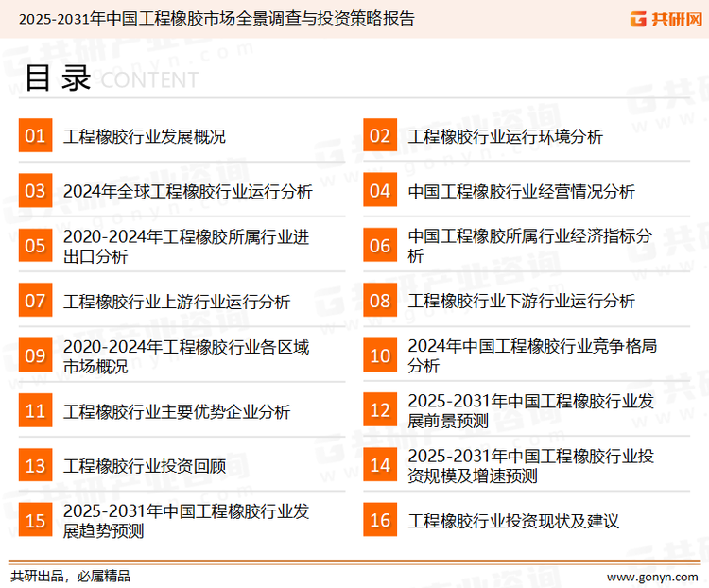Click the orange 12 number badge
709x588 pixels.
(380, 410)
